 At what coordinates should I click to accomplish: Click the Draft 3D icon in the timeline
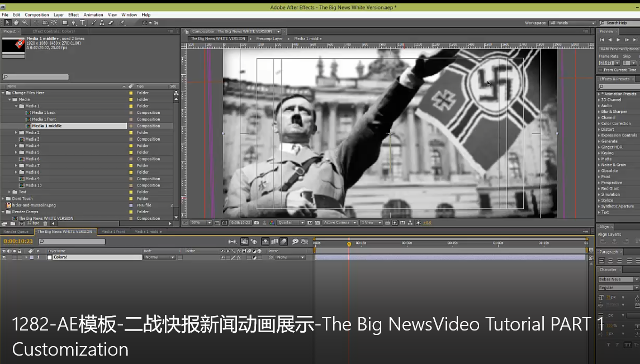[x=254, y=242]
